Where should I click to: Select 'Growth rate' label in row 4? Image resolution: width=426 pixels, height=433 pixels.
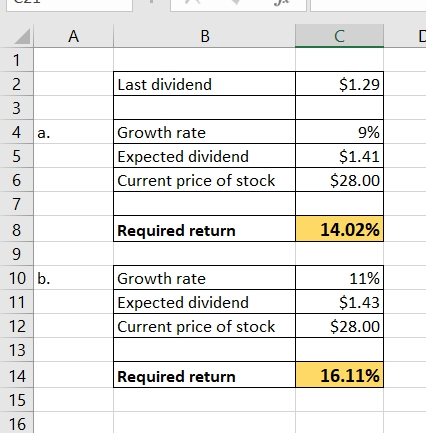click(204, 132)
